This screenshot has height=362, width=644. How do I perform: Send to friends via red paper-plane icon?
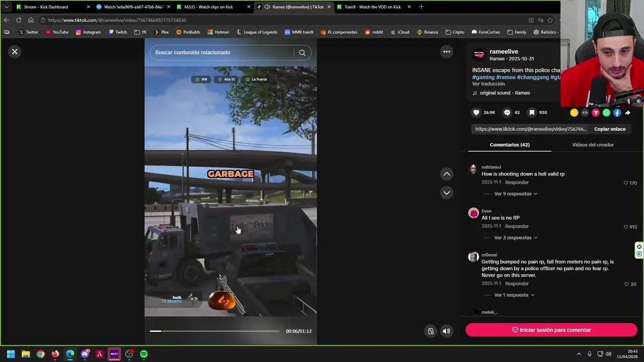click(x=596, y=113)
